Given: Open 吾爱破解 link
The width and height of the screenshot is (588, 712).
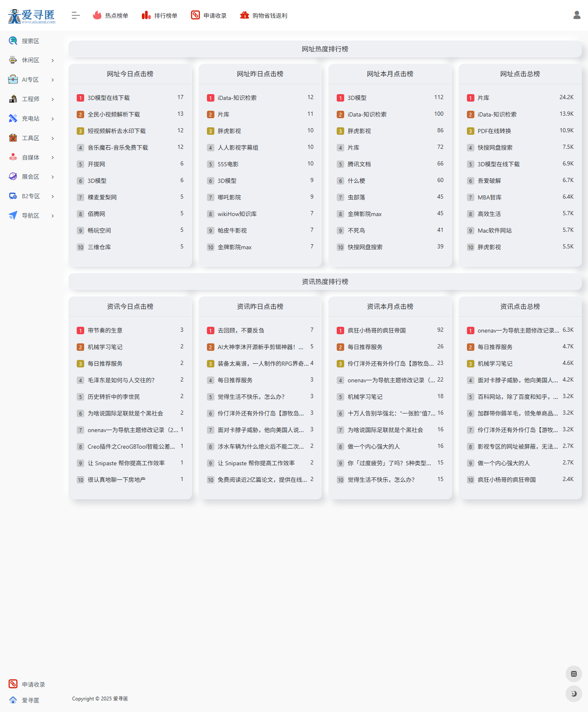Looking at the screenshot, I should [489, 181].
